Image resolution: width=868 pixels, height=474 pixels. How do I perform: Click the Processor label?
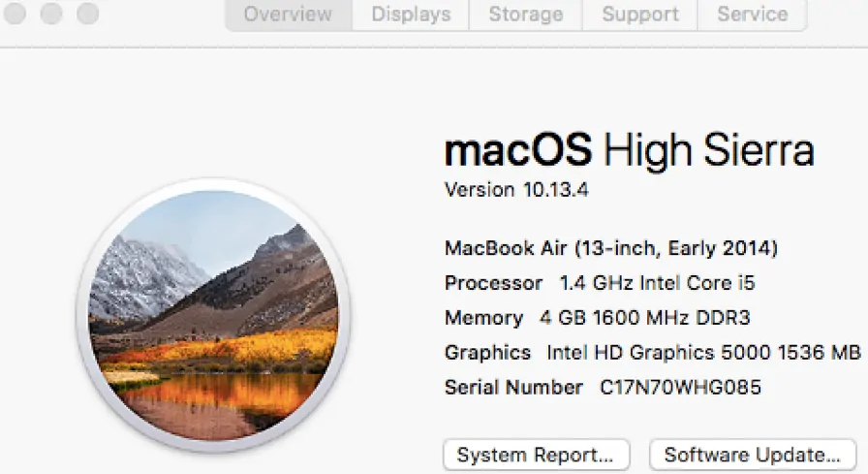493,283
